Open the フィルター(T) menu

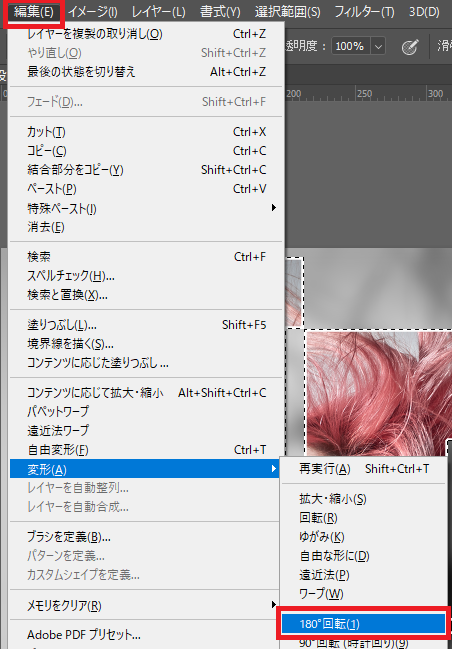pos(364,12)
